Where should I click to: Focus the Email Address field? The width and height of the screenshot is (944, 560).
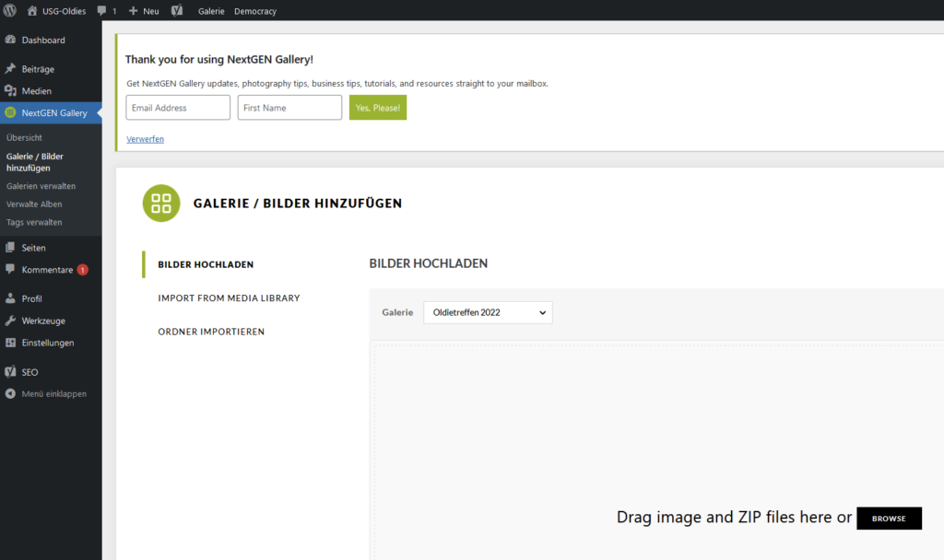click(x=178, y=107)
